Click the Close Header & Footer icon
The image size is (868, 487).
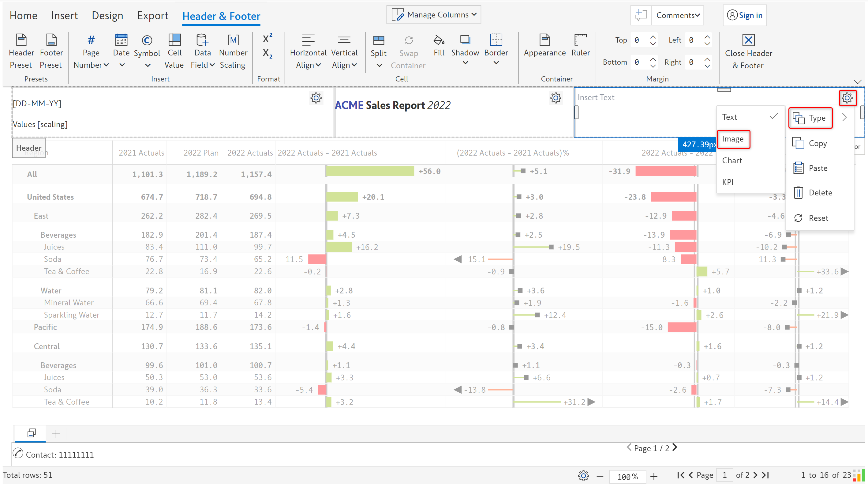[748, 40]
